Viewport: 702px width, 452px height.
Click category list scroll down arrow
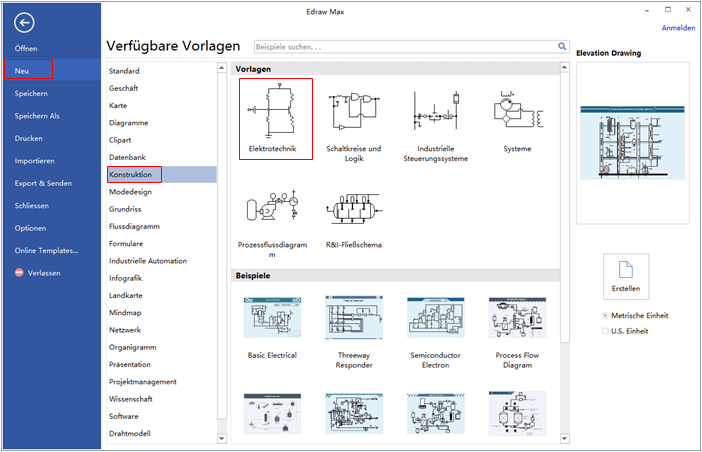222,439
